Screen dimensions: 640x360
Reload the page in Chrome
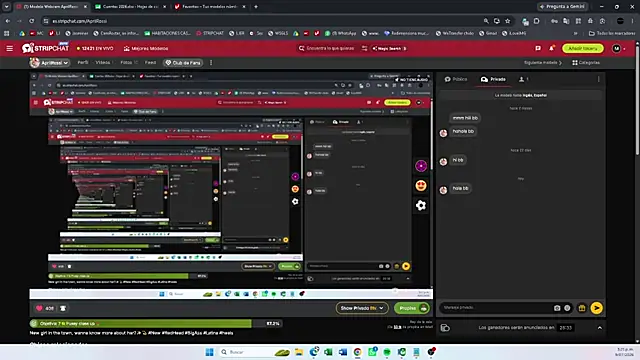pyautogui.click(x=31, y=21)
